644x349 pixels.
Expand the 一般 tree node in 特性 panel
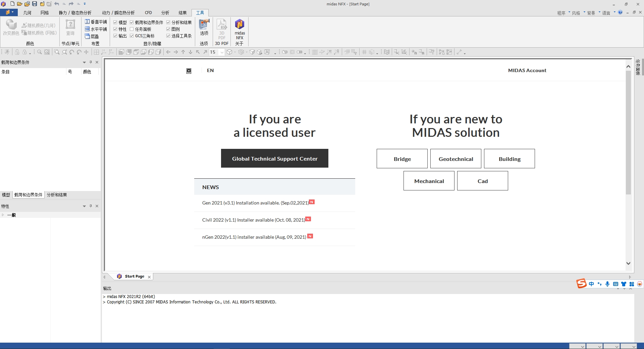3,215
